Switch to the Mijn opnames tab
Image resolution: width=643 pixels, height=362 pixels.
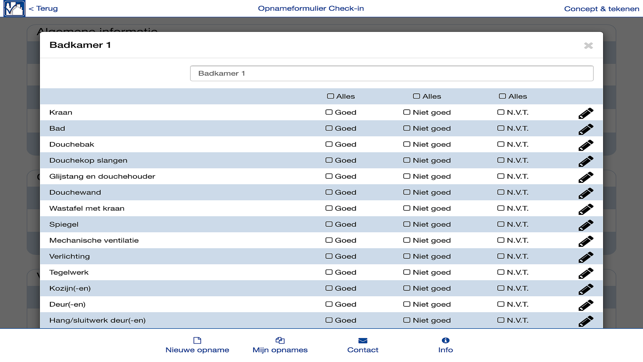280,345
